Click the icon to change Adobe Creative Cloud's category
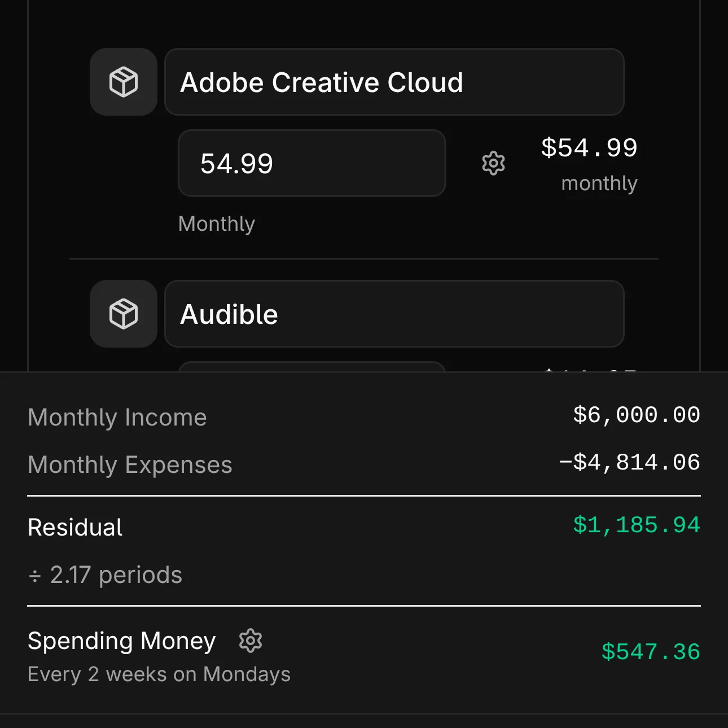 (123, 82)
